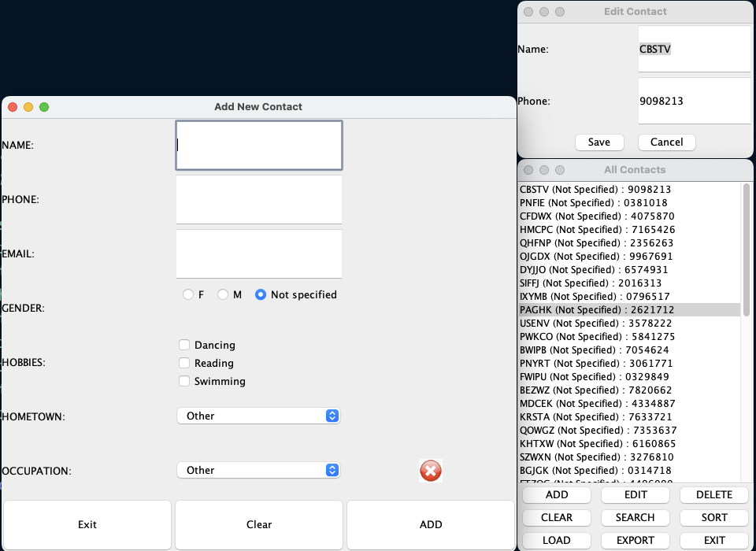Select contact DYJJO : 6574931
The image size is (756, 551).
[630, 270]
